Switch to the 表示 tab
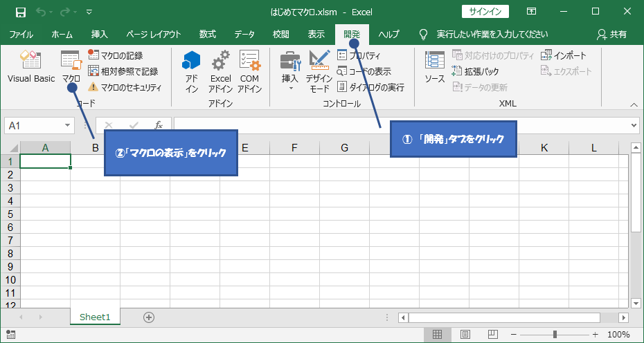The width and height of the screenshot is (644, 343). coord(316,35)
